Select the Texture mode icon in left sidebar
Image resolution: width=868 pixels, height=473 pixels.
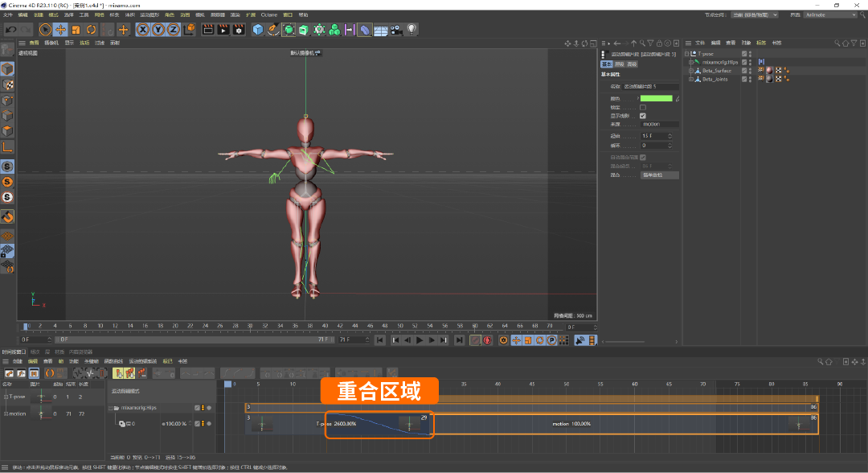7,84
